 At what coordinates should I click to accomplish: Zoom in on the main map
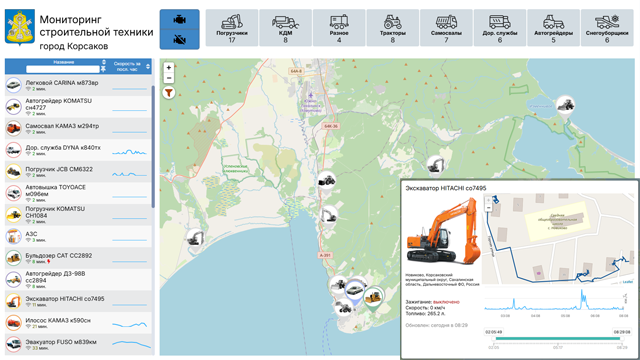169,68
